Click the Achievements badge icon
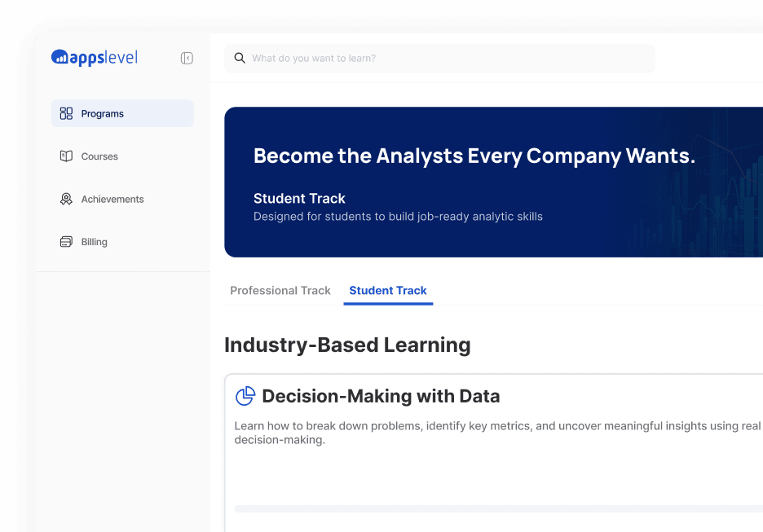Screen dimensions: 763x532 (67, 199)
